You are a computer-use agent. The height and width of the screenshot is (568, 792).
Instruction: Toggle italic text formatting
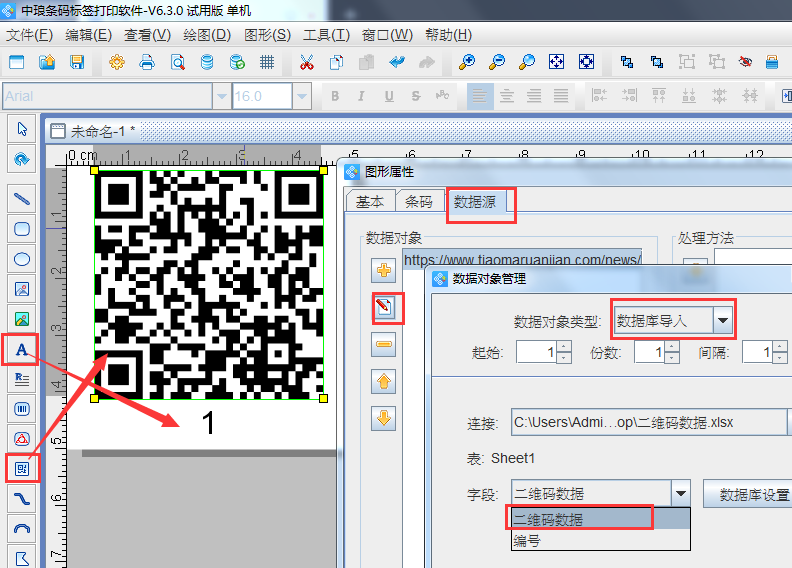pos(362,97)
